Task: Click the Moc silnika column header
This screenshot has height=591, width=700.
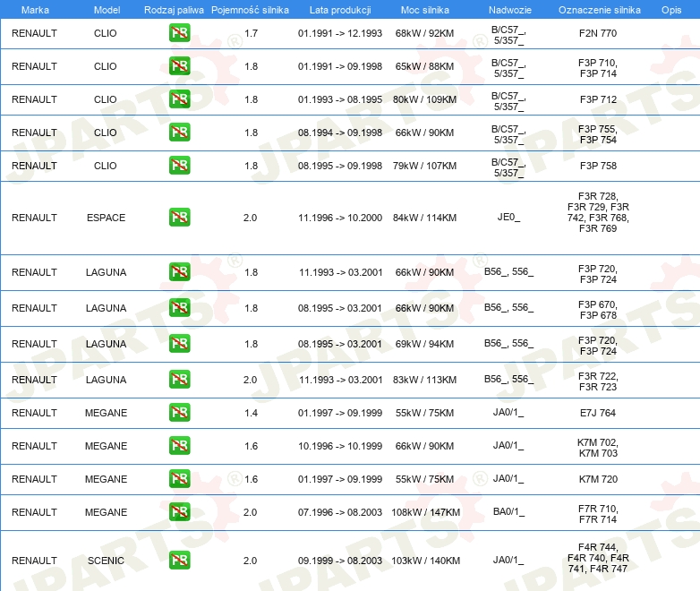Action: tap(424, 10)
